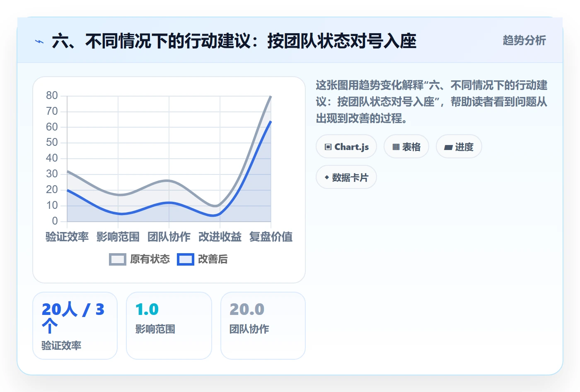Click the chart description paragraph
Viewport: 580px width, 392px height.
tap(432, 102)
